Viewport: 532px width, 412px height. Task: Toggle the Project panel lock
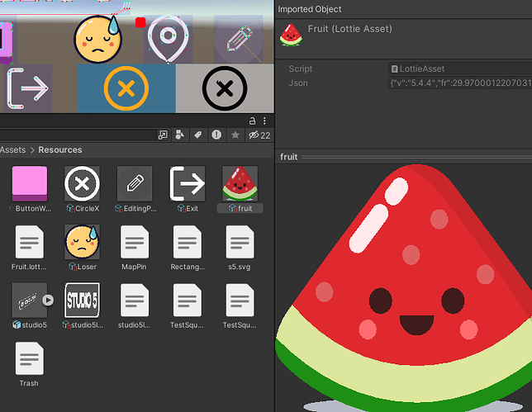[252, 121]
